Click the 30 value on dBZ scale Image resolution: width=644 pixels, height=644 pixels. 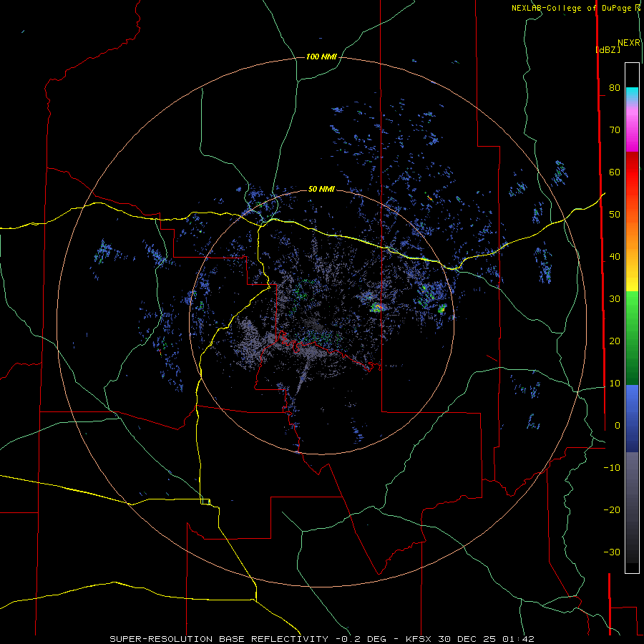(615, 298)
